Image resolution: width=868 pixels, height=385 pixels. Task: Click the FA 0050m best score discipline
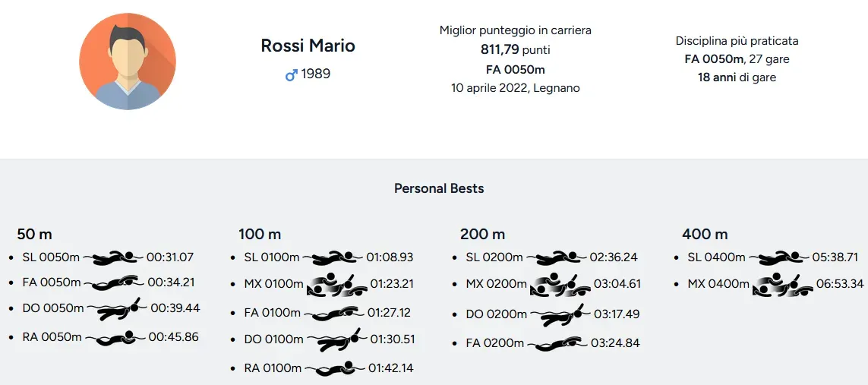(516, 70)
